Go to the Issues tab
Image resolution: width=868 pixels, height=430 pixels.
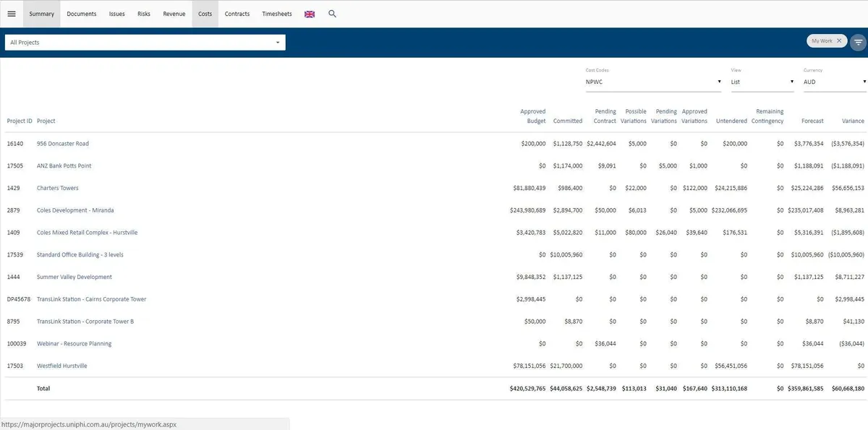pos(117,14)
